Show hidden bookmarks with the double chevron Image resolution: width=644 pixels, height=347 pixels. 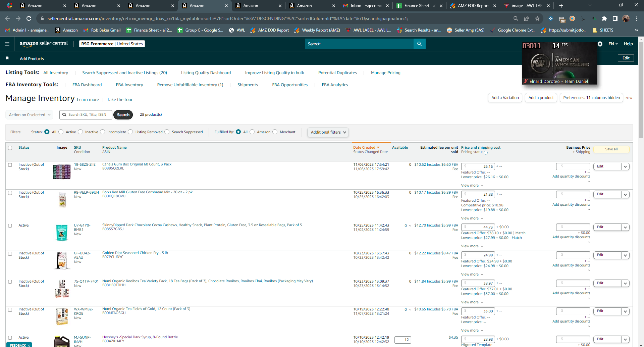pyautogui.click(x=636, y=30)
